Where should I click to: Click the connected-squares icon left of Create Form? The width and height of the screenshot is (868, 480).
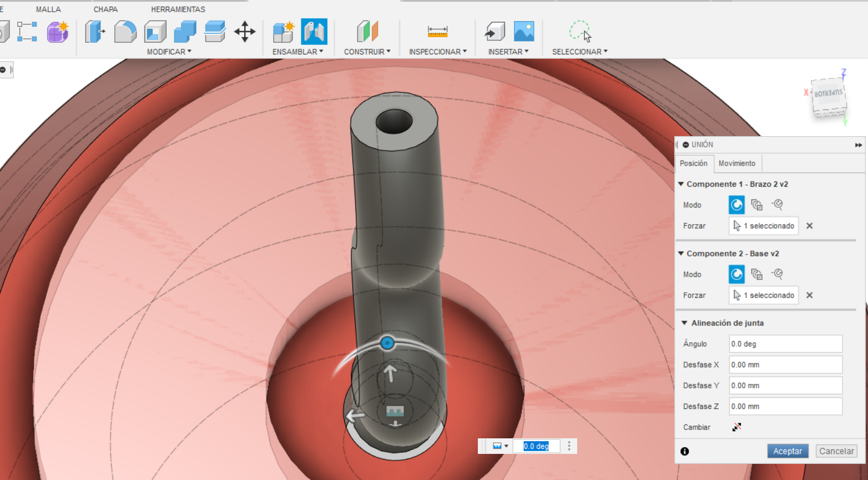(x=27, y=32)
